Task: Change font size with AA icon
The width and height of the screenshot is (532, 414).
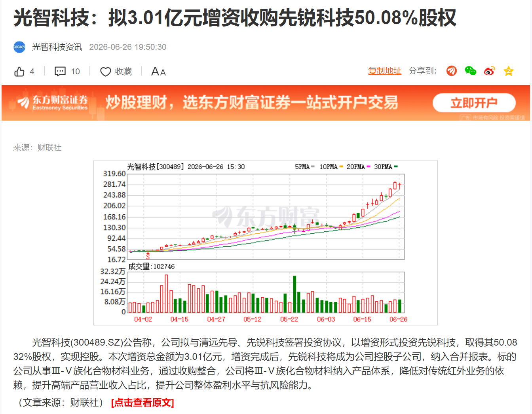Action: point(158,72)
